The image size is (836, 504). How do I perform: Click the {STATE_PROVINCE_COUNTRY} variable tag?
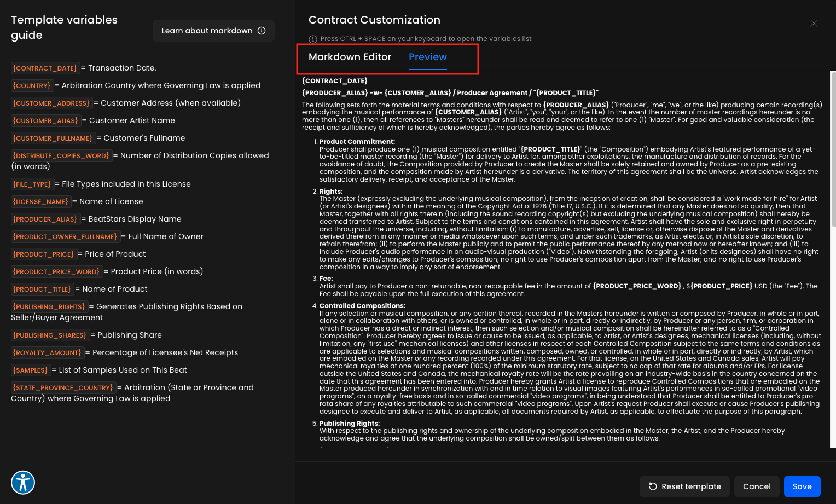tap(63, 388)
